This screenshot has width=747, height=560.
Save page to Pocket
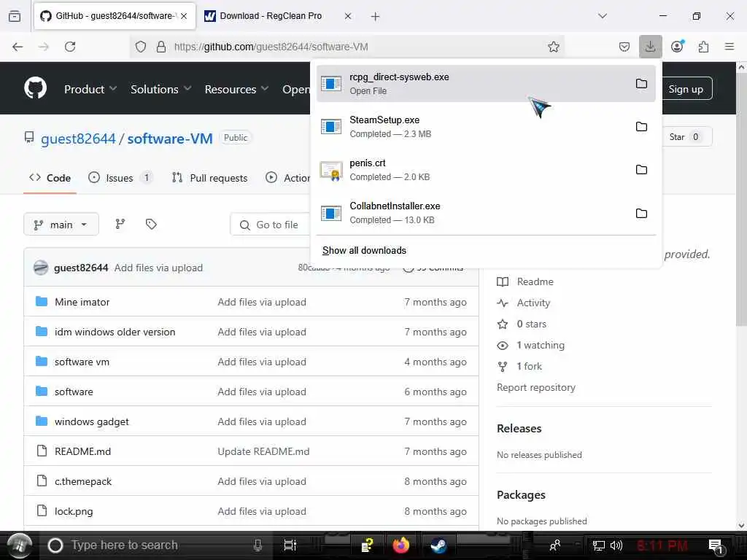click(624, 47)
